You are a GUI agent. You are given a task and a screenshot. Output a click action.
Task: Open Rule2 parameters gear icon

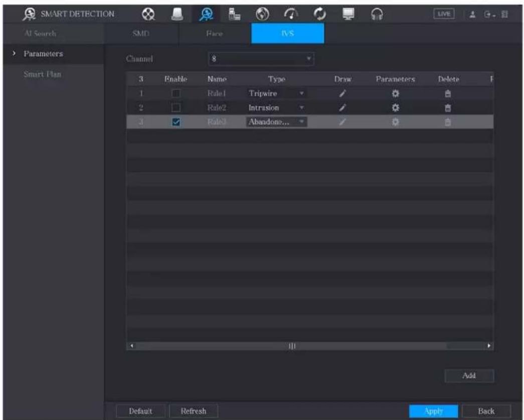pos(395,108)
